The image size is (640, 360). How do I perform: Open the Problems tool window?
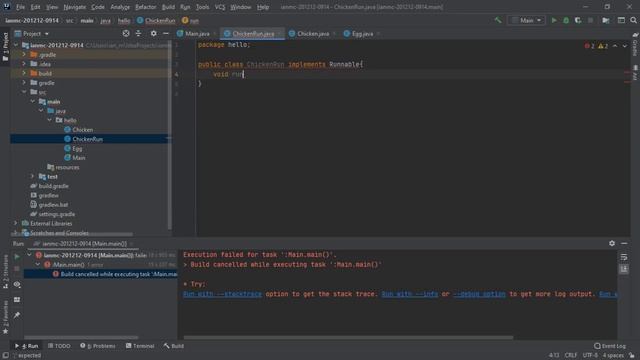(x=98, y=346)
